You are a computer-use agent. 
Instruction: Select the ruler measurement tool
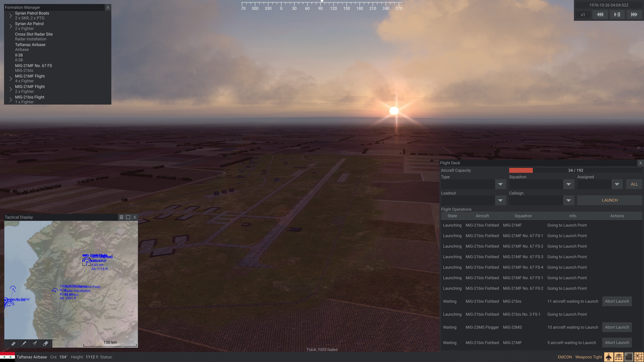click(13, 344)
